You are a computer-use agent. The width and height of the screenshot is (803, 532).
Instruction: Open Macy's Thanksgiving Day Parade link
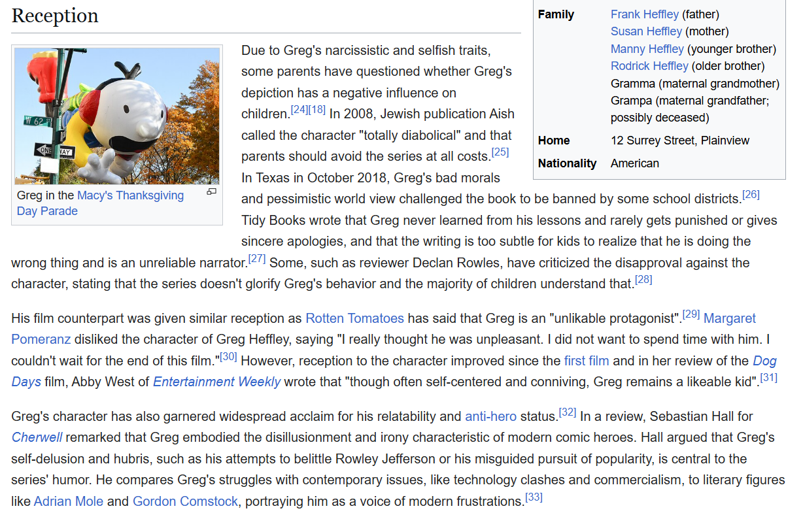pos(100,203)
